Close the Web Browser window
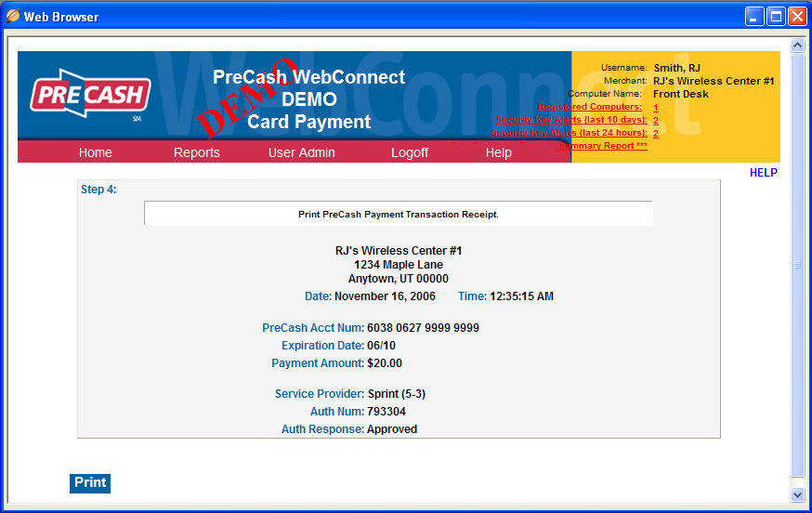The height and width of the screenshot is (513, 812). coord(797,17)
